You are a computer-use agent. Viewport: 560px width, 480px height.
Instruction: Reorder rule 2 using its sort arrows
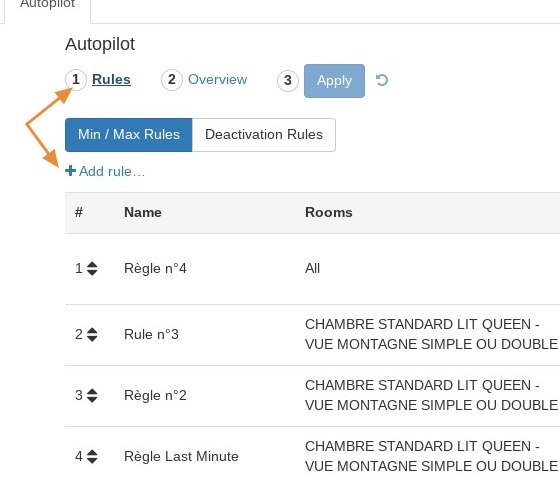[x=92, y=335]
